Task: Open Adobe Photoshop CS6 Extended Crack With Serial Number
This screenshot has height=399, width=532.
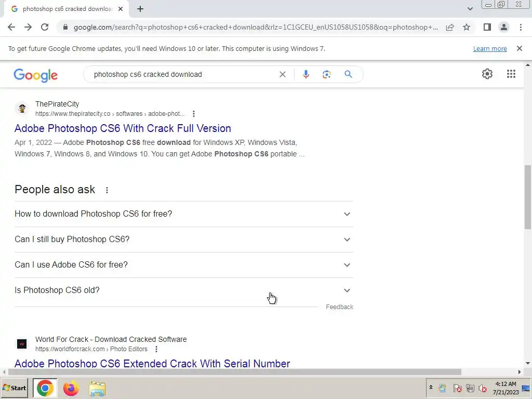Action: 152,363
